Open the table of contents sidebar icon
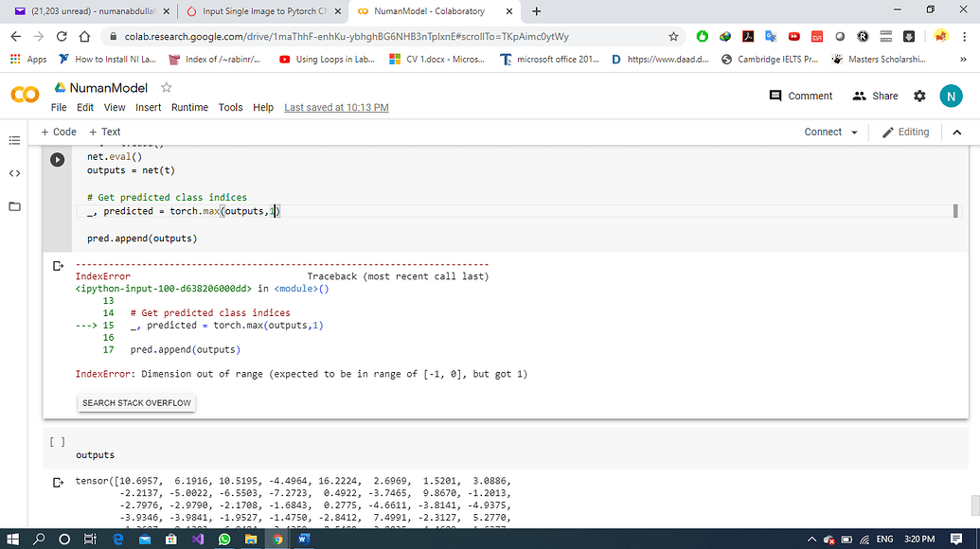Viewport: 980px width, 549px height. coord(14,140)
